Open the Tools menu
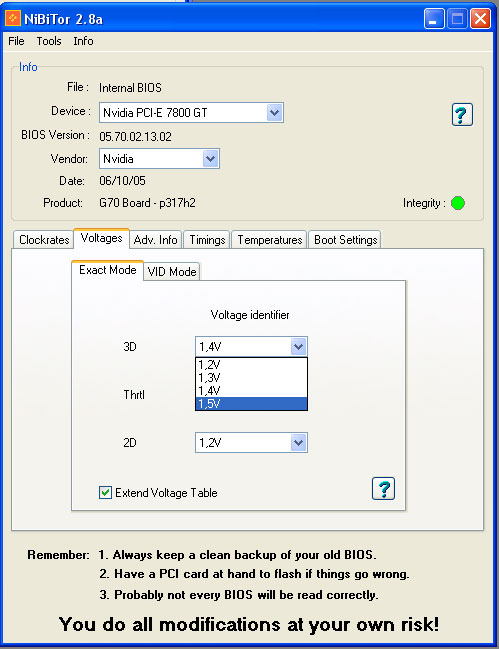The image size is (499, 649). pyautogui.click(x=49, y=41)
